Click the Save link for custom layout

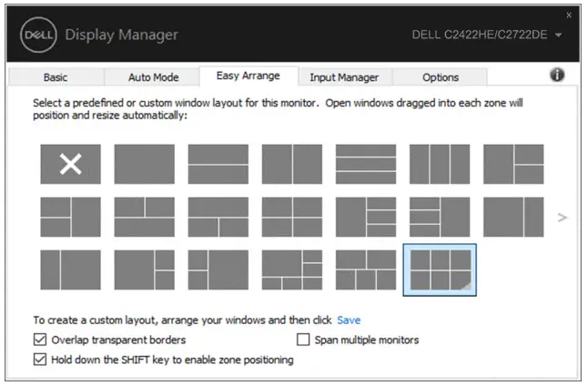click(349, 320)
